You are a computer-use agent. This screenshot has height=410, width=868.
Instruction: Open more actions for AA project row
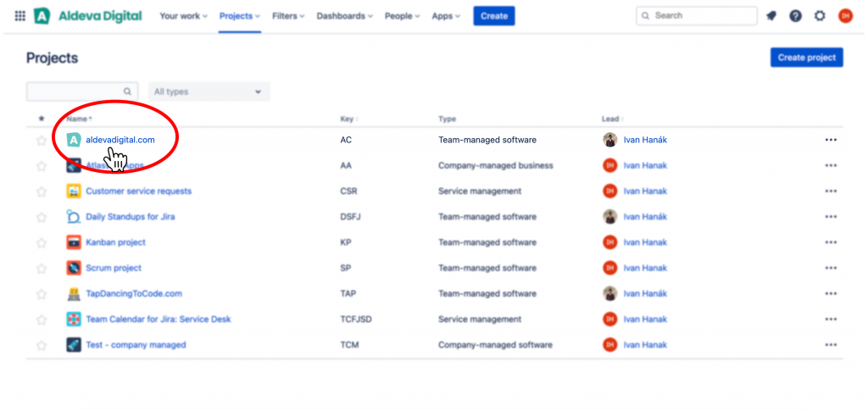(x=831, y=165)
